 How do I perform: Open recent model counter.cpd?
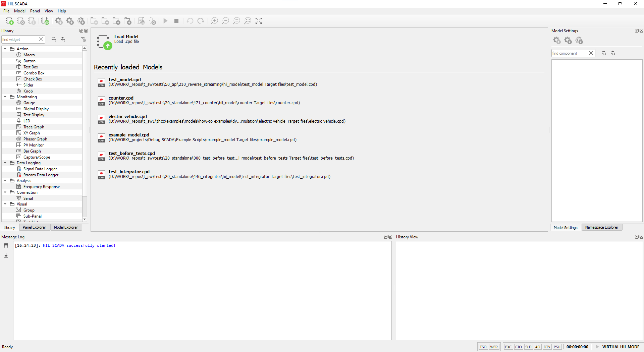pos(121,98)
